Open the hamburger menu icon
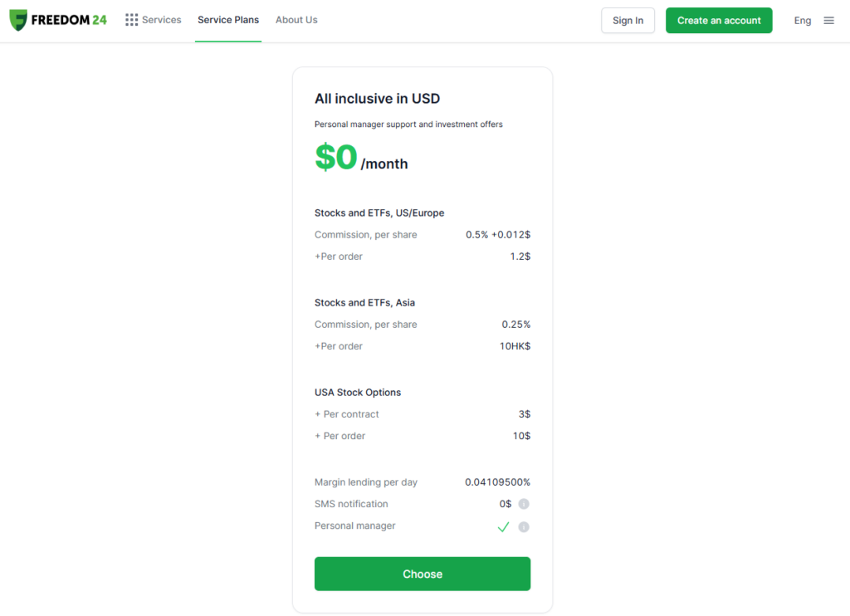The width and height of the screenshot is (850, 616). 828,20
